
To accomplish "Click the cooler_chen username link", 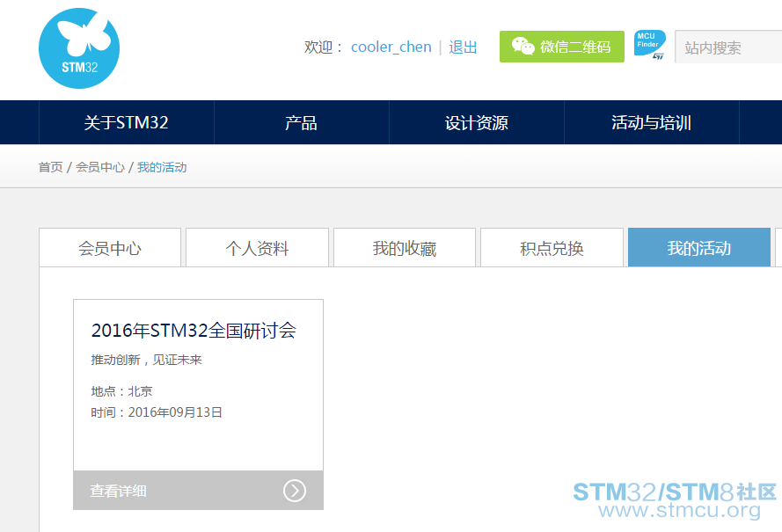I will click(x=391, y=47).
